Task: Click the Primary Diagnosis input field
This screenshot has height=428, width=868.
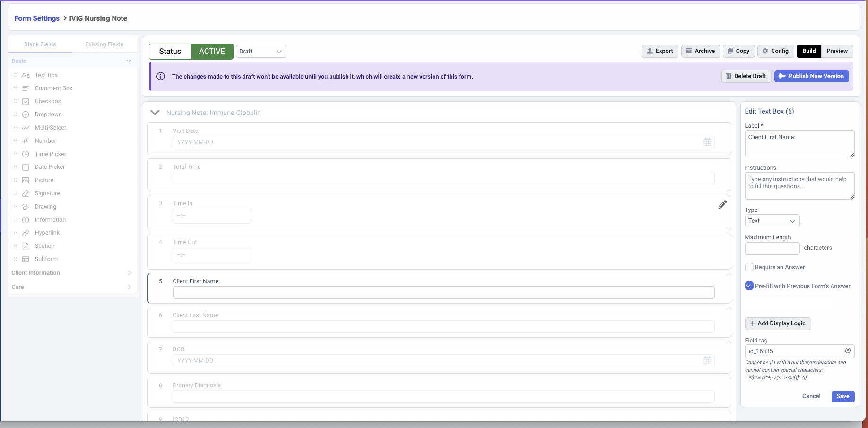Action: (443, 397)
